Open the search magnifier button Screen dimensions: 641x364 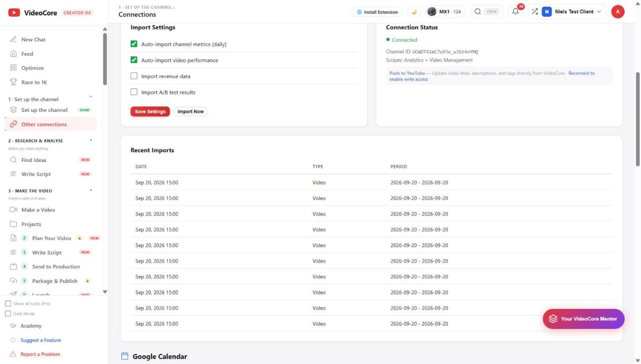point(486,12)
